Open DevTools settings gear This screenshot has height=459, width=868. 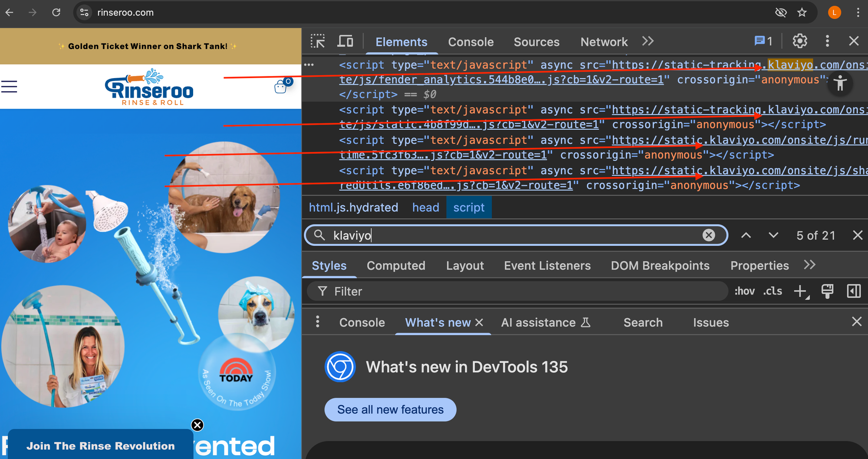(x=800, y=41)
